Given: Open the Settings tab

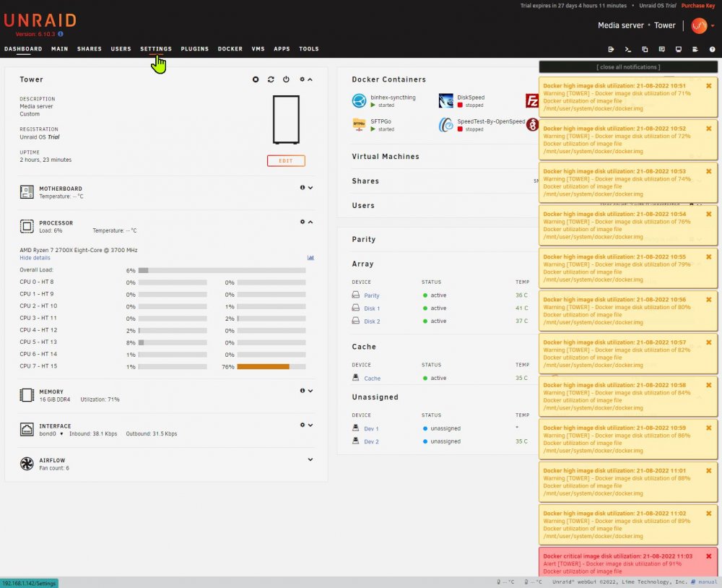Looking at the screenshot, I should point(156,49).
